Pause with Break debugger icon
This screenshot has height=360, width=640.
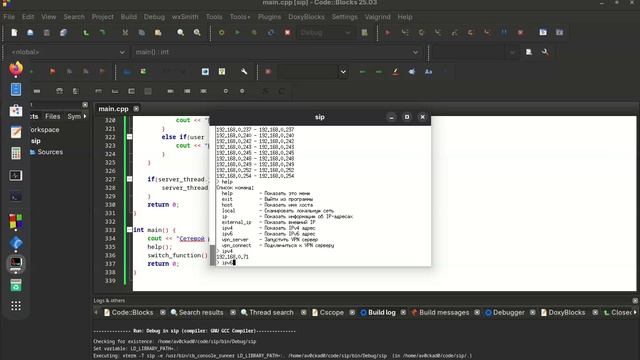tap(504, 33)
